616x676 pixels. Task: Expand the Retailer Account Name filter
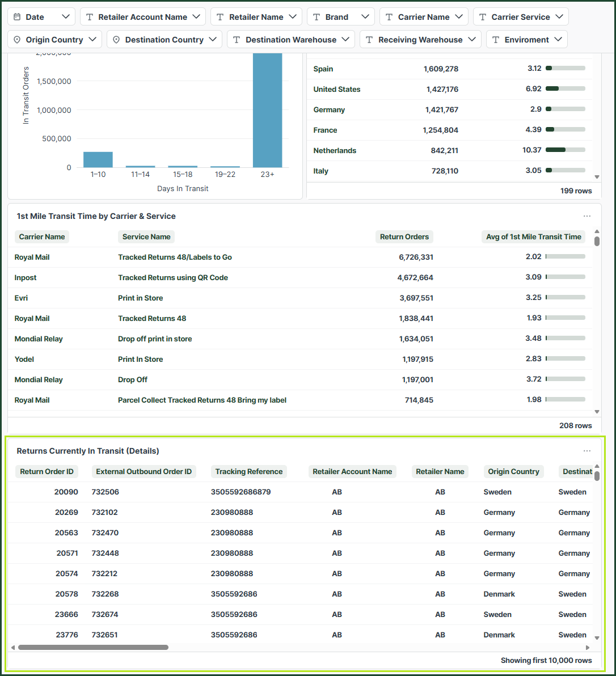pos(143,17)
